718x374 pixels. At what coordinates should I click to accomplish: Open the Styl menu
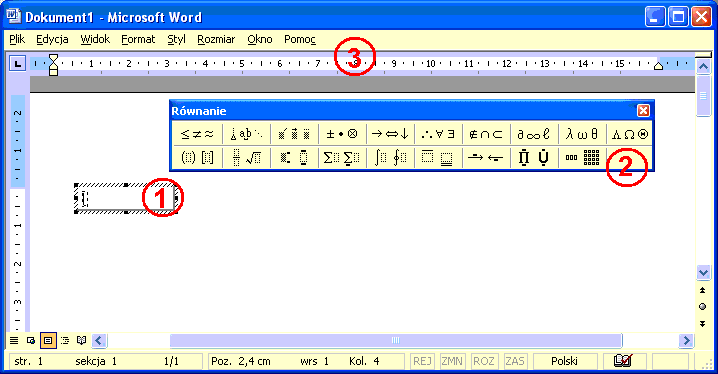point(176,39)
